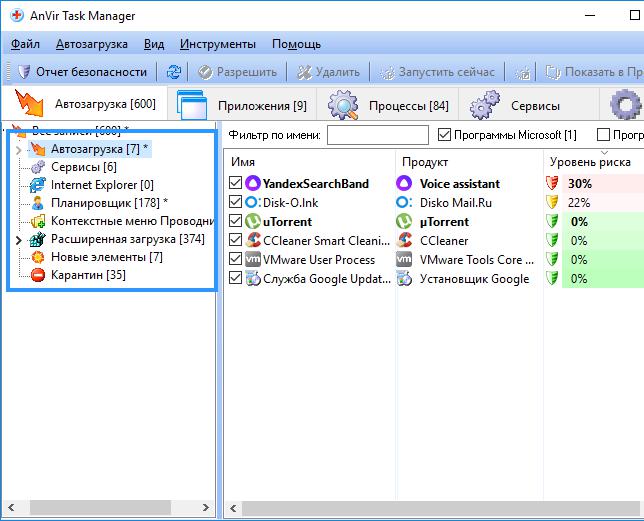
Task: Uncheck the VMware User Process entry
Action: tap(235, 259)
